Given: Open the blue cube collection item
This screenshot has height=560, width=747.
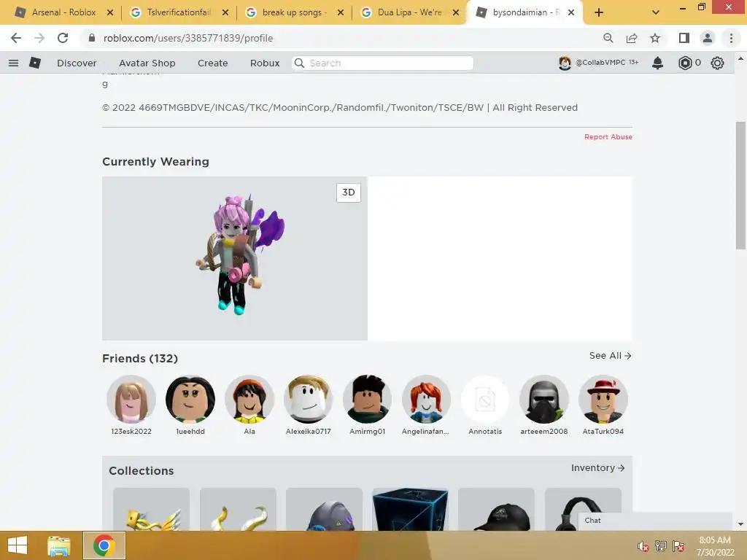Looking at the screenshot, I should point(410,509).
